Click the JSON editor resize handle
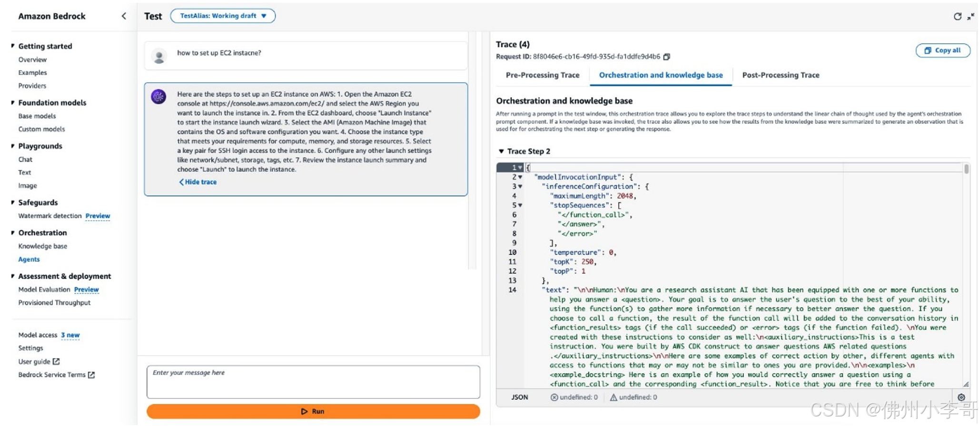The height and width of the screenshot is (426, 980). [x=966, y=384]
